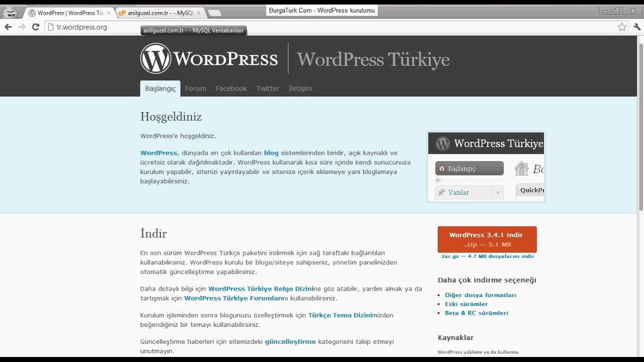Click the blog link in welcome text
Screen dimensions: 644x362
tap(271, 153)
